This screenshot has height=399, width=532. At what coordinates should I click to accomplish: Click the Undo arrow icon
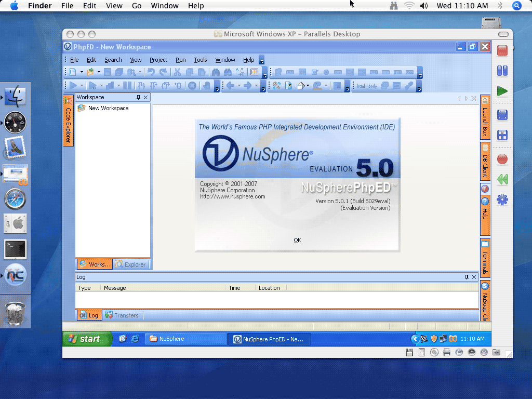point(151,72)
